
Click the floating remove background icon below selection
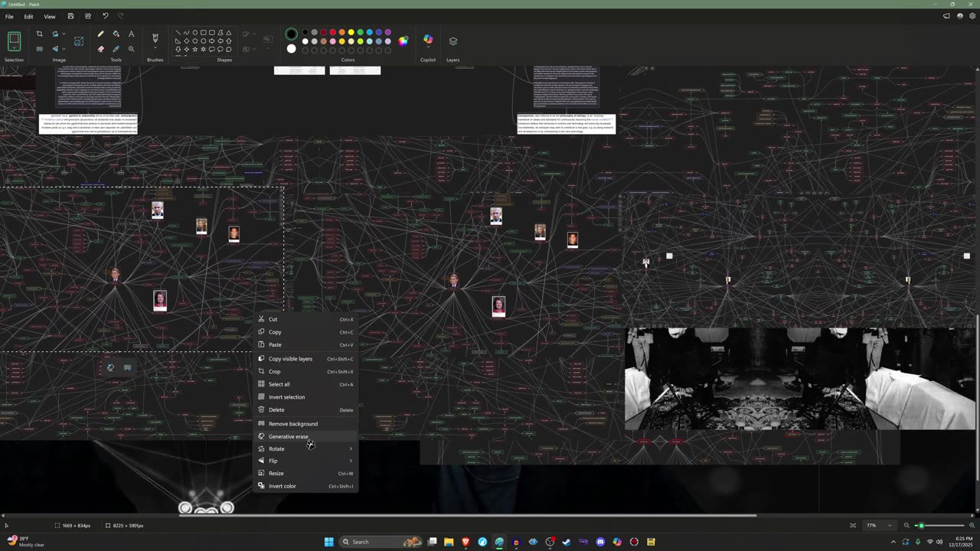[x=127, y=367]
